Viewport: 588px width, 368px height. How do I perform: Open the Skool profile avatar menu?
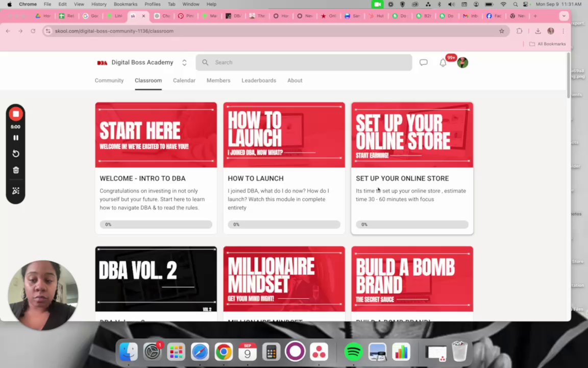[x=462, y=63]
